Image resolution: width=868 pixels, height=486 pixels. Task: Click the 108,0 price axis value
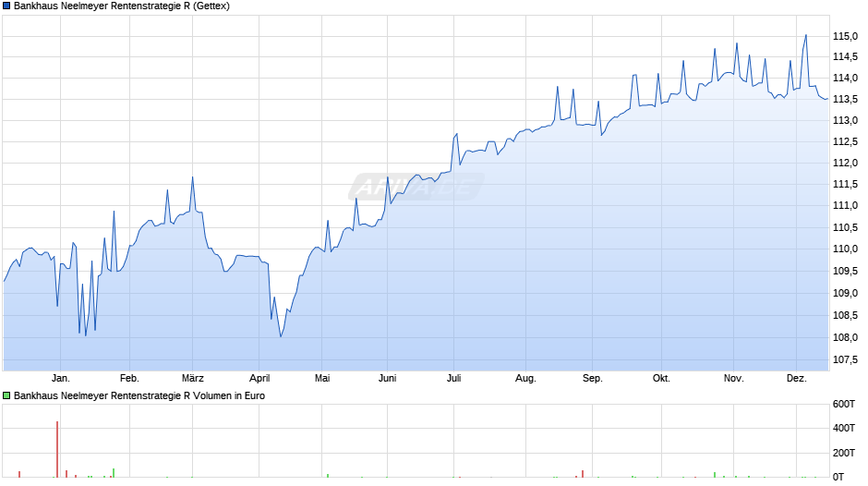tap(845, 337)
